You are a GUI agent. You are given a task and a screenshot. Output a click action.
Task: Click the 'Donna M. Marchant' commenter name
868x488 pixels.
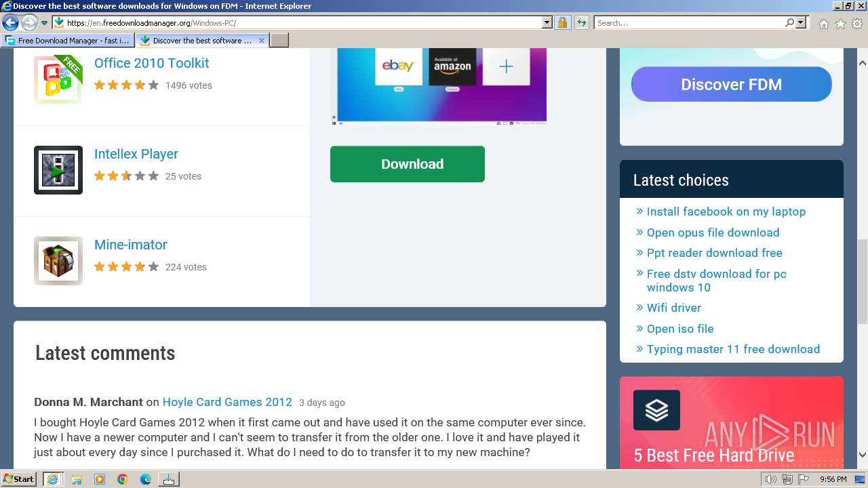88,402
